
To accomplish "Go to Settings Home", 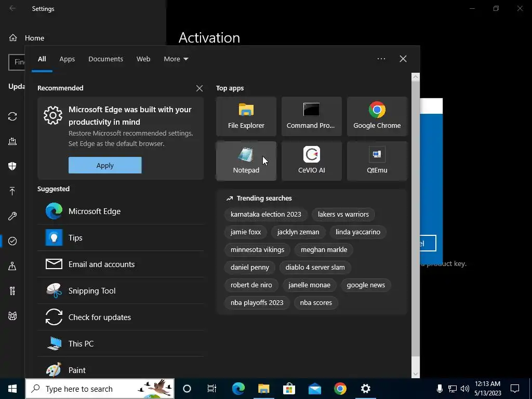I will coord(27,38).
